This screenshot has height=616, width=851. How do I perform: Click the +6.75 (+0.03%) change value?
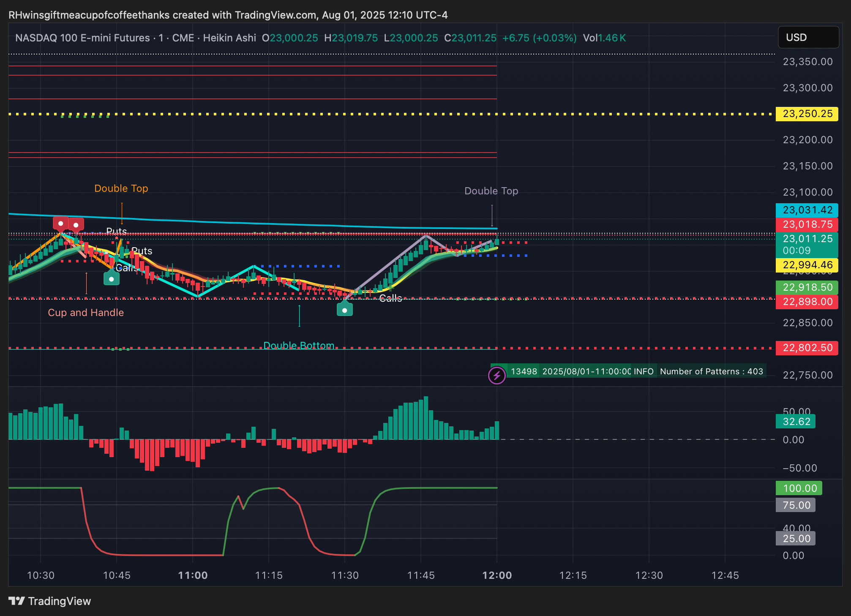539,38
